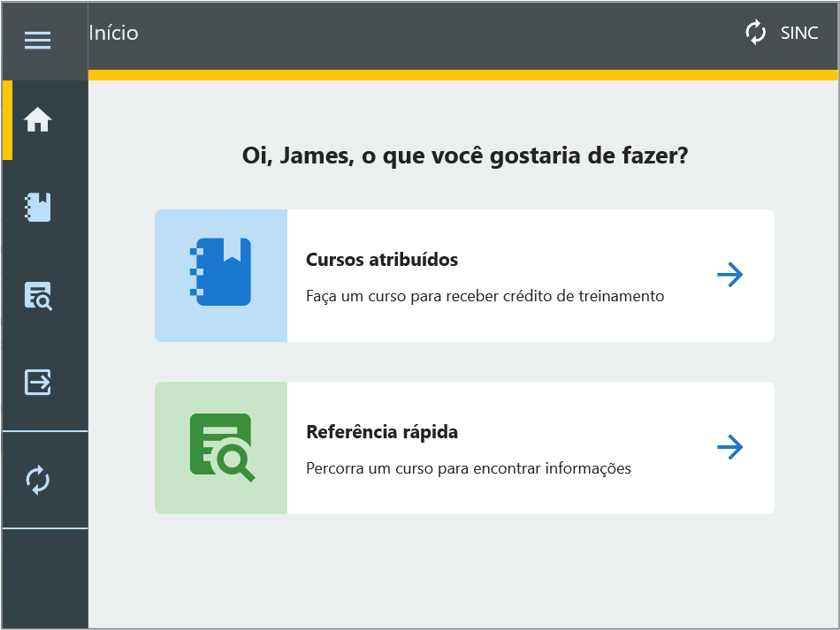Viewport: 840px width, 630px height.
Task: Click the blue notebook tile on Cursos atribuídos
Action: 221,275
